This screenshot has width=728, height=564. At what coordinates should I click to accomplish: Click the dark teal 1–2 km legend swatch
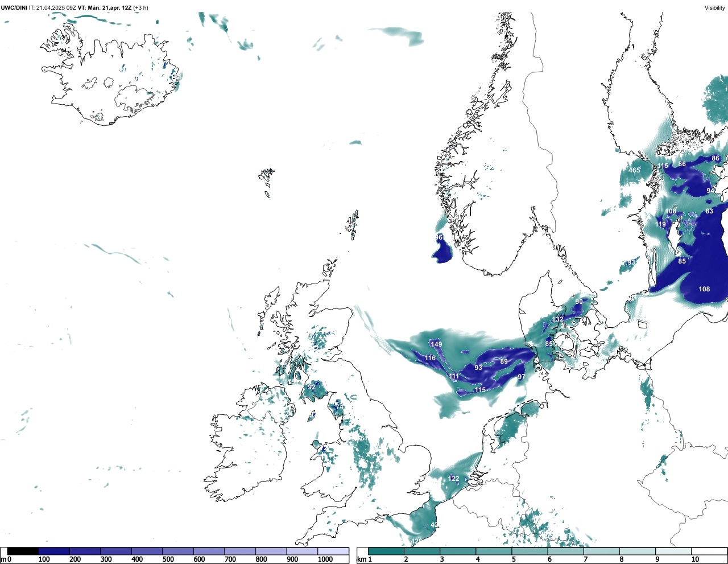click(386, 551)
